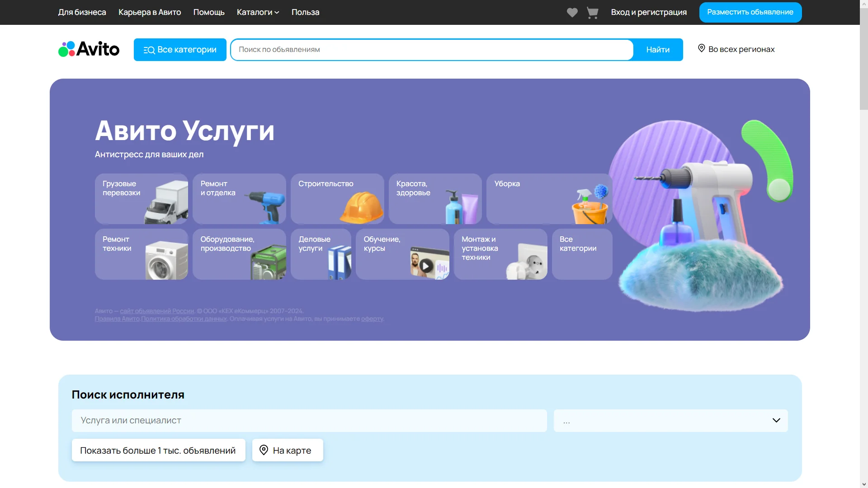868x488 pixels.
Task: Show results На карте
Action: (288, 450)
